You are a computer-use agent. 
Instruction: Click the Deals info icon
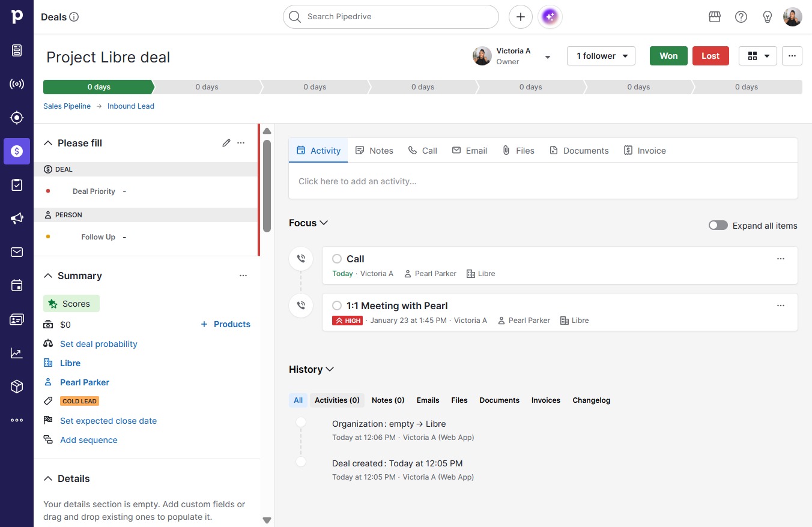coord(74,17)
